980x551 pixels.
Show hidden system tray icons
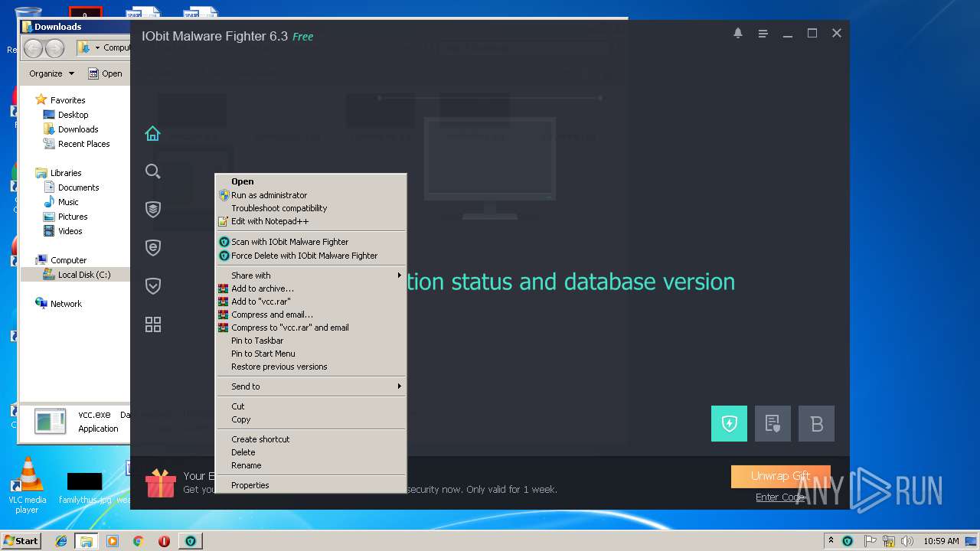(x=831, y=541)
